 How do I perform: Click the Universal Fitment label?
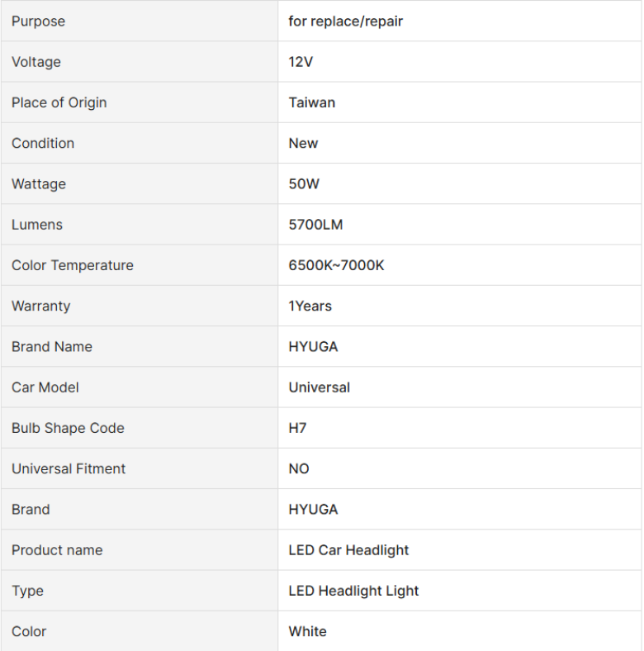[x=69, y=468]
